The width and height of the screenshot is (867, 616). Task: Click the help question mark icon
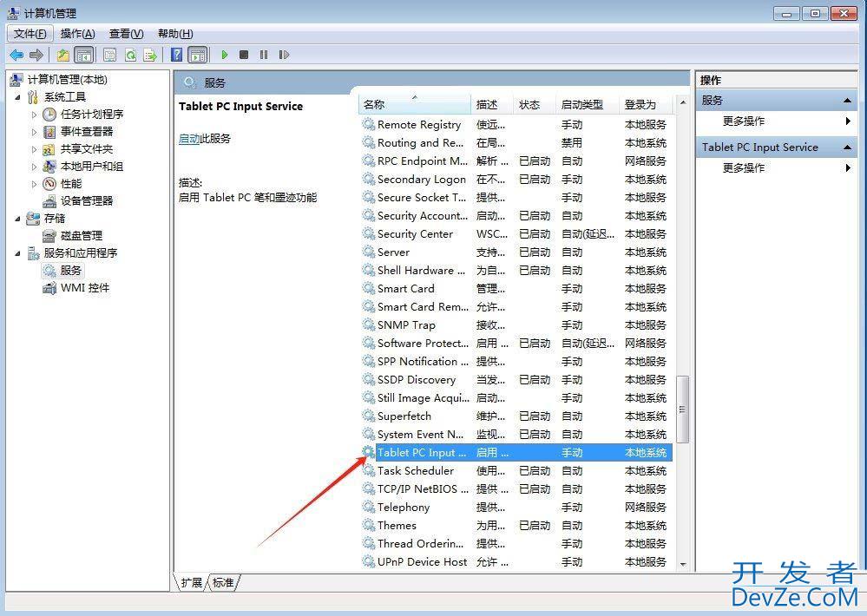[x=176, y=55]
